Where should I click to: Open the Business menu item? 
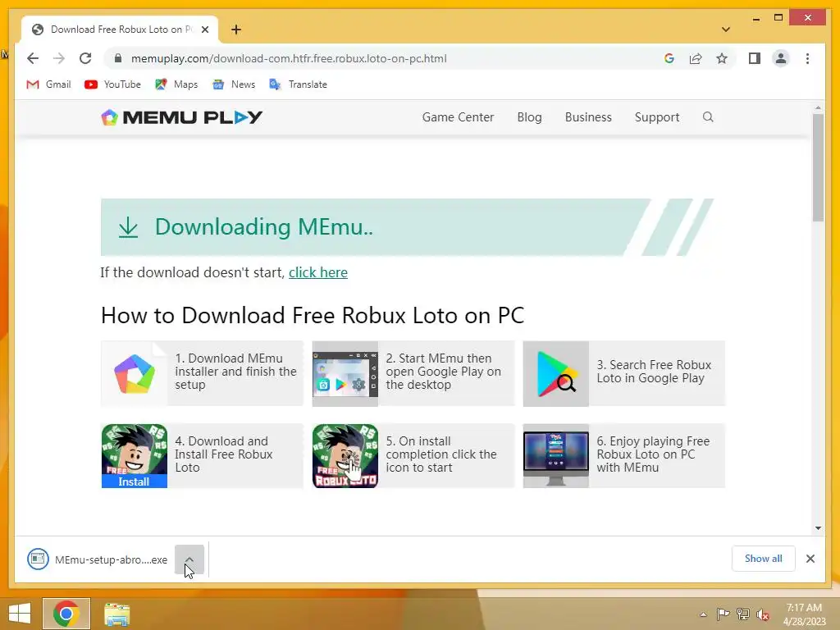(x=587, y=117)
